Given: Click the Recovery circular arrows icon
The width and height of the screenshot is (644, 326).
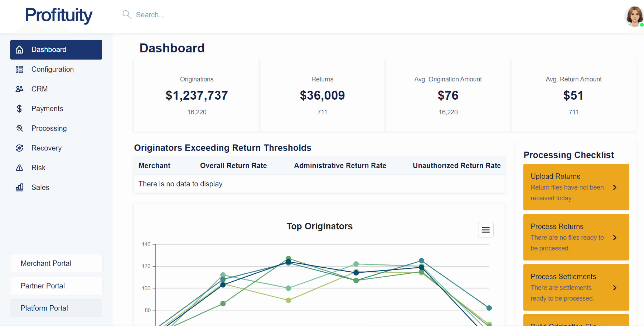Looking at the screenshot, I should tap(19, 148).
